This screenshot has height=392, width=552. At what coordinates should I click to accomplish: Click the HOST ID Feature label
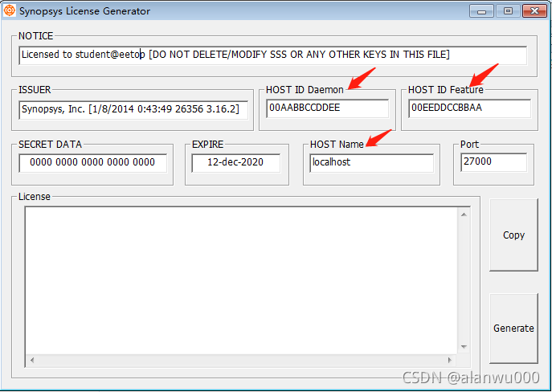446,90
